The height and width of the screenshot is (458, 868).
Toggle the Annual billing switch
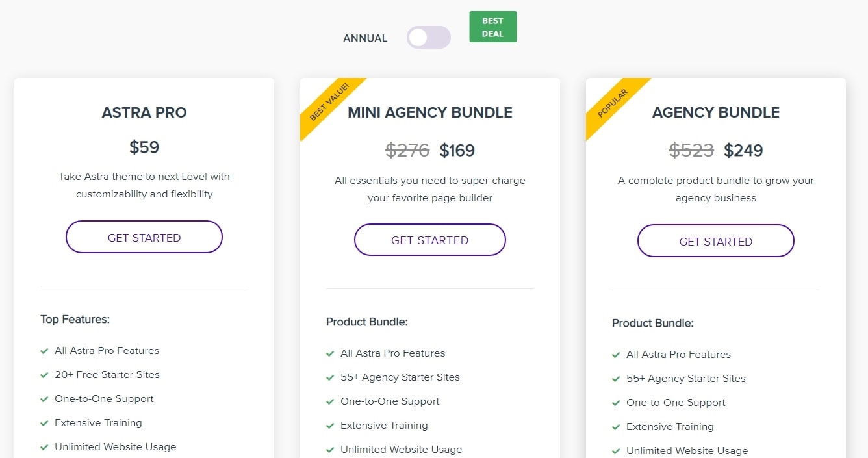[428, 38]
